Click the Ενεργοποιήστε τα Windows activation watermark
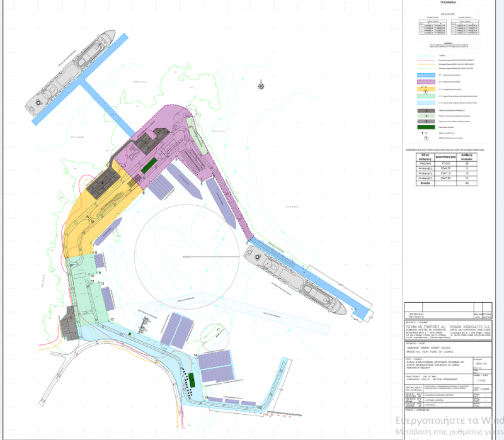 pyautogui.click(x=449, y=420)
